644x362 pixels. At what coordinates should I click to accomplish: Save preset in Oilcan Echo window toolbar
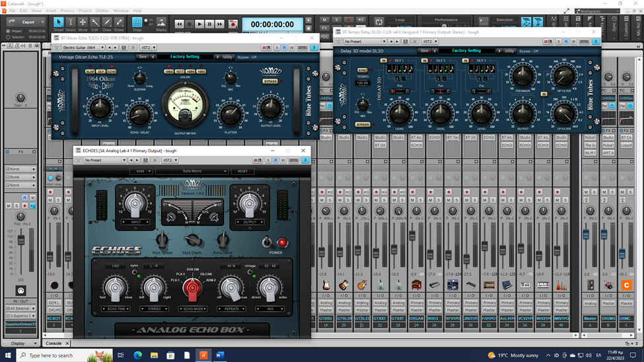pyautogui.click(x=124, y=48)
